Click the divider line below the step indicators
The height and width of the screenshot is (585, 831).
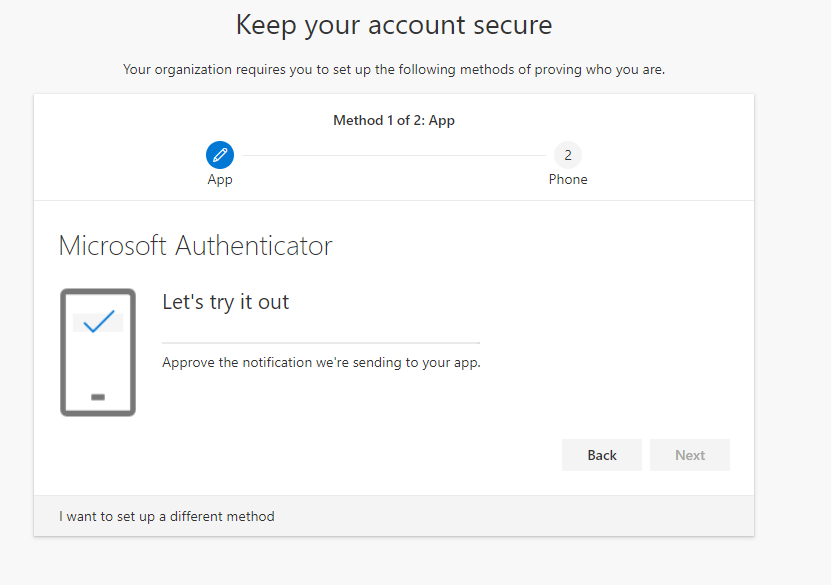(394, 200)
